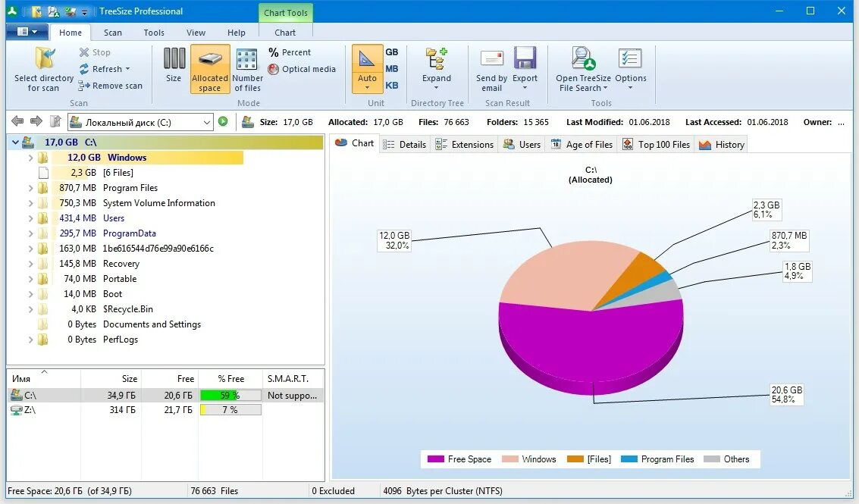
Task: Open the Chart ribbon tab
Action: pyautogui.click(x=285, y=33)
